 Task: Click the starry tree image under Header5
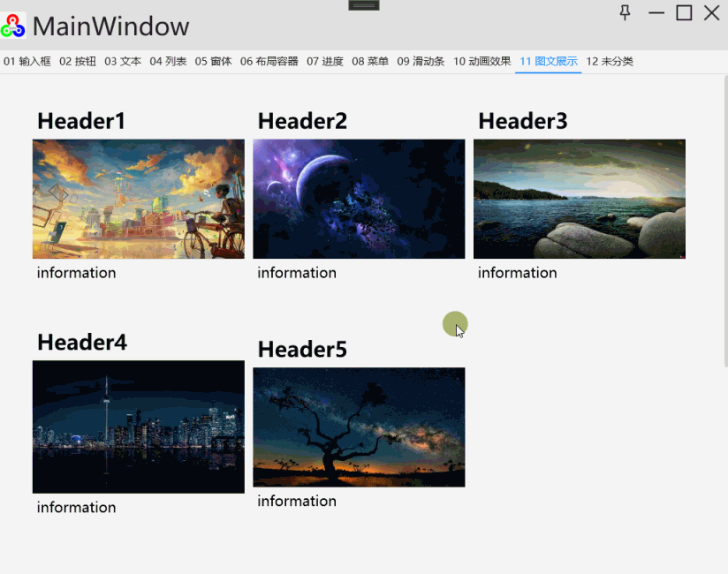coord(359,427)
